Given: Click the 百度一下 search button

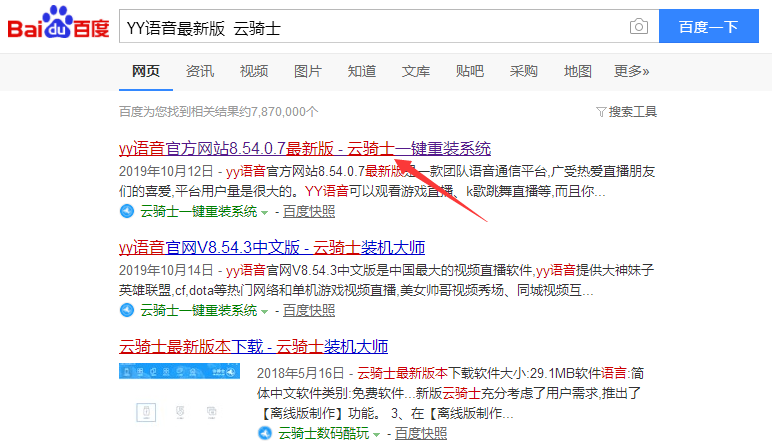Looking at the screenshot, I should pyautogui.click(x=708, y=26).
